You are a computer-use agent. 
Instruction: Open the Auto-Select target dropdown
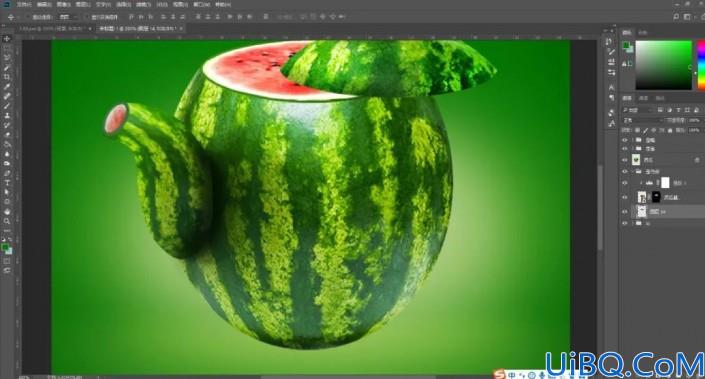pos(69,17)
